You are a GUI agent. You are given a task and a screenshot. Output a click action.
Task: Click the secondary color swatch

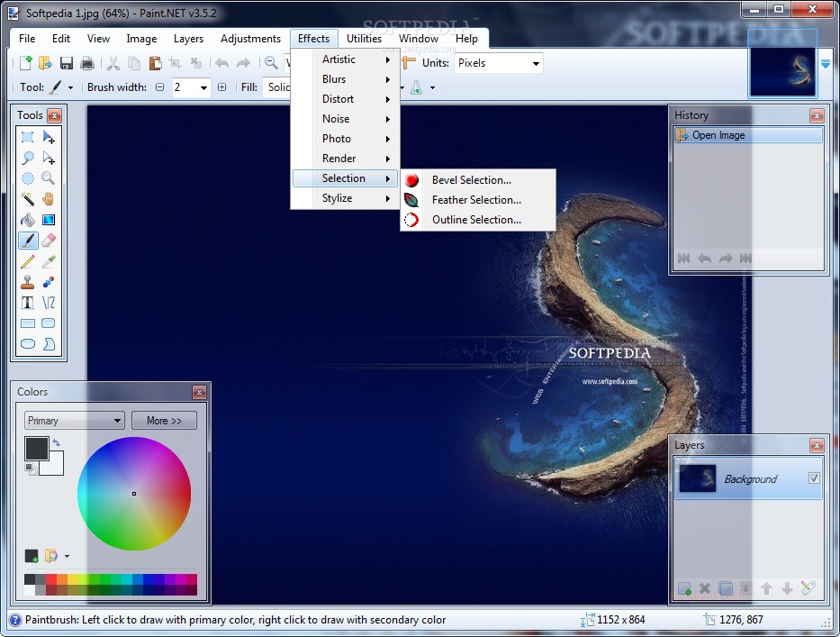click(x=55, y=466)
